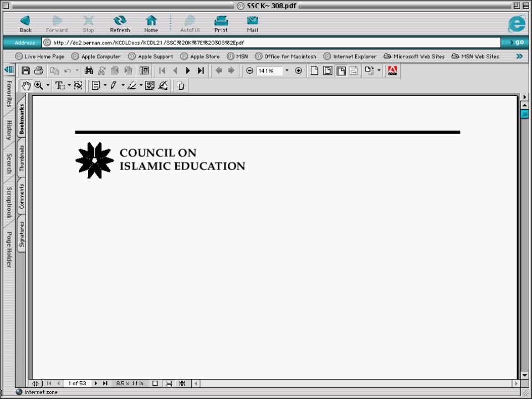Viewport: 532px width, 399px height.
Task: Open the Signatures tab
Action: [22, 234]
